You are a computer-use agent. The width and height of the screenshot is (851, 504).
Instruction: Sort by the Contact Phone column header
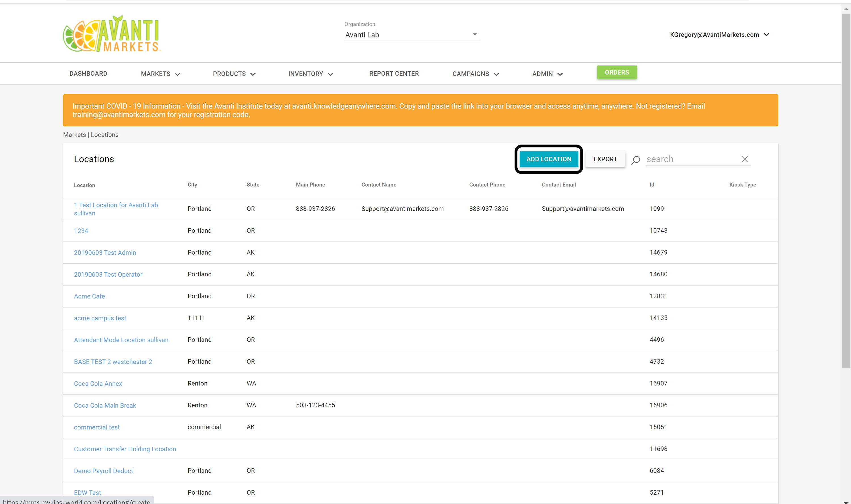(x=487, y=185)
